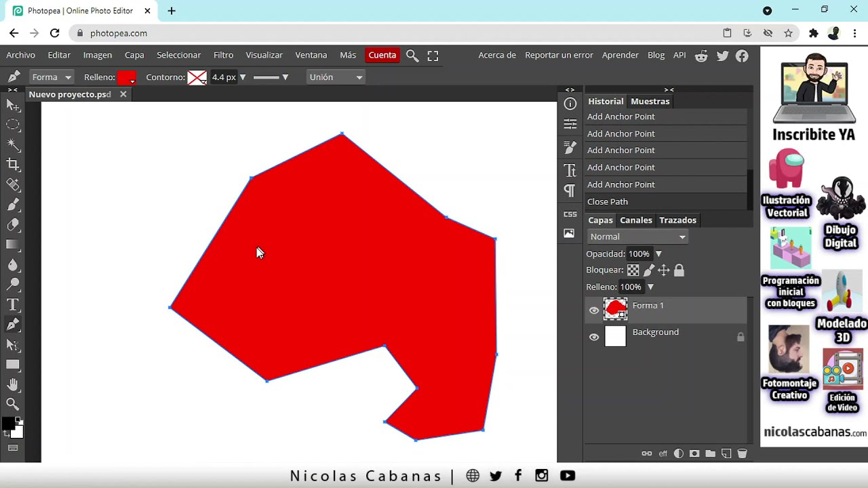Select the Pen tool in left toolbar
The height and width of the screenshot is (488, 868).
click(13, 325)
